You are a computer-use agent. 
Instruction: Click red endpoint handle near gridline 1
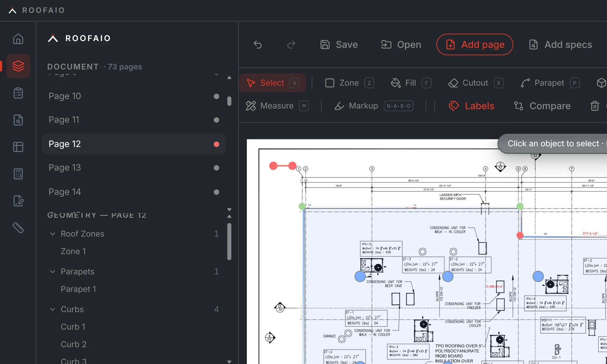[292, 166]
